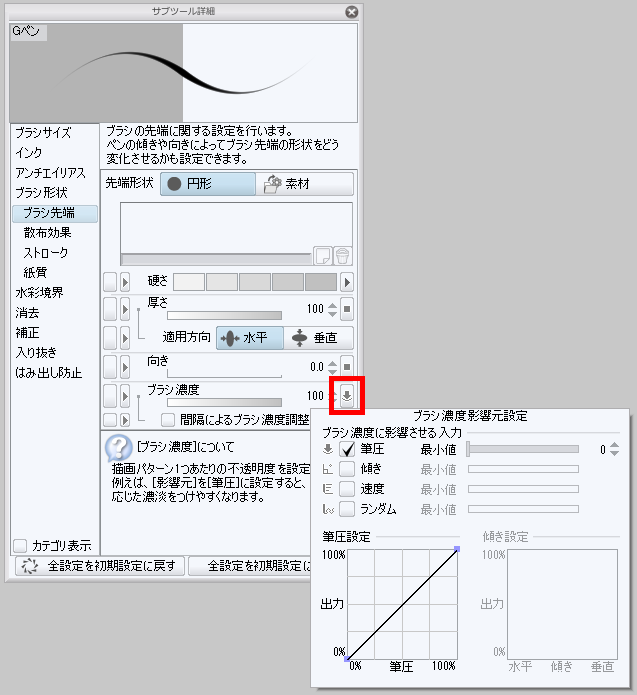Toggle tool property display for 硬さ row
The width and height of the screenshot is (637, 695).
[x=110, y=282]
